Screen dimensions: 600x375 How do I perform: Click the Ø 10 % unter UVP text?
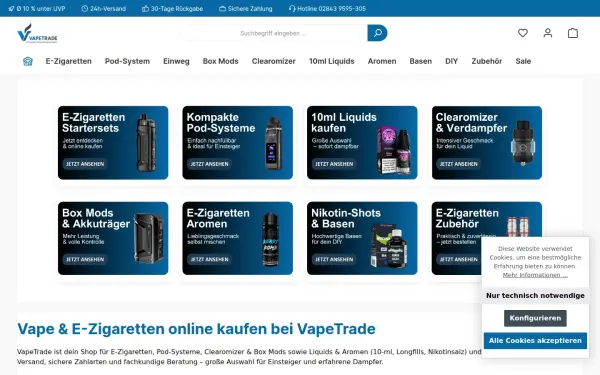click(41, 8)
